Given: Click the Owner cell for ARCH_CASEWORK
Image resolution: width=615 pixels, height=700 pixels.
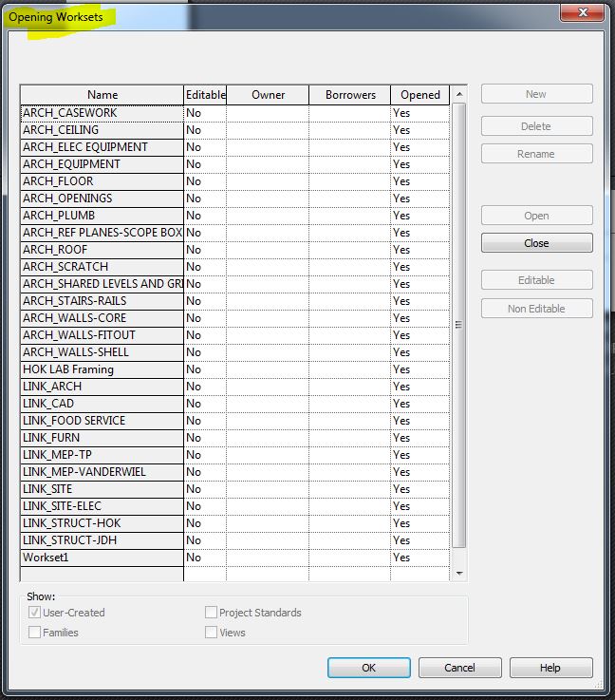Looking at the screenshot, I should [268, 113].
